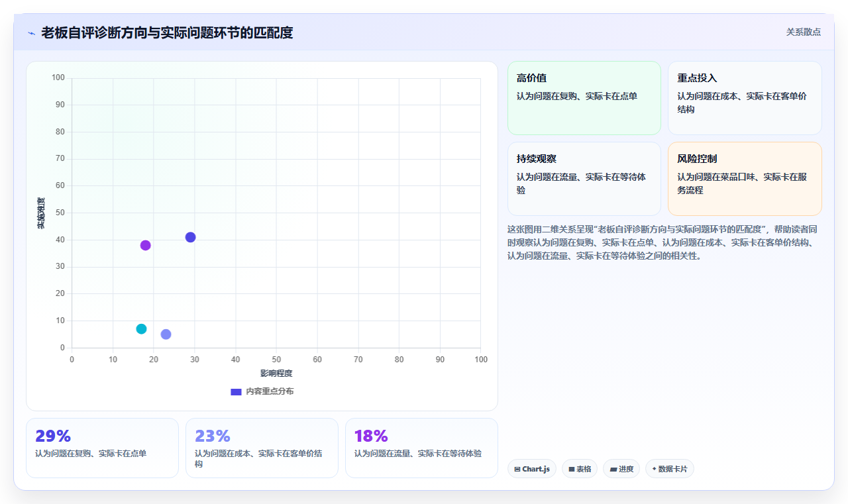
Task: Toggle the 内容重点分布 legend swatch
Action: [x=236, y=391]
